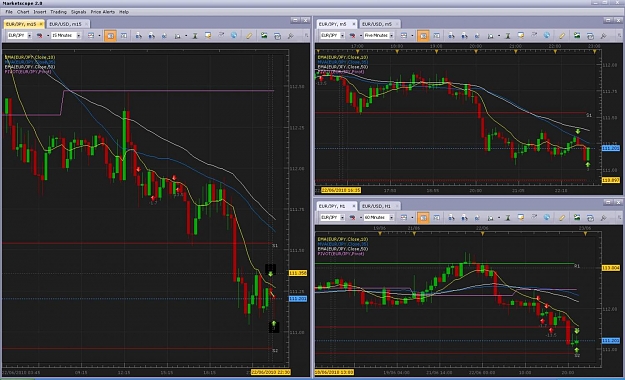Click the red data source icon in H1 toolbar
The image size is (625, 380).
point(352,218)
